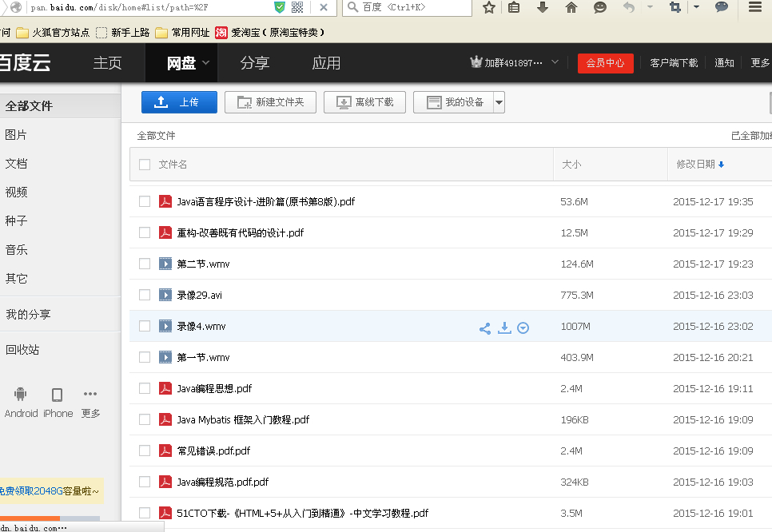This screenshot has width=772, height=532.
Task: Click 免费领取2048G容量啦 banner
Action: (51, 490)
